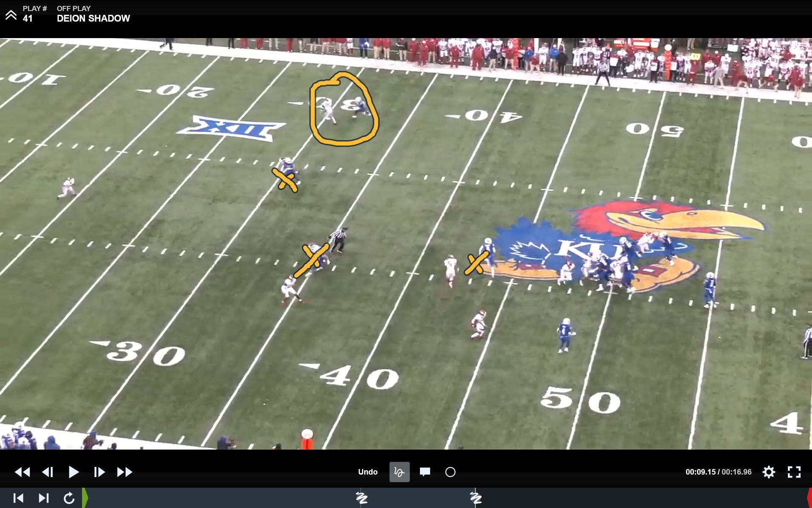Click the DEION SHADOW off play text
812x508 pixels.
(x=93, y=18)
